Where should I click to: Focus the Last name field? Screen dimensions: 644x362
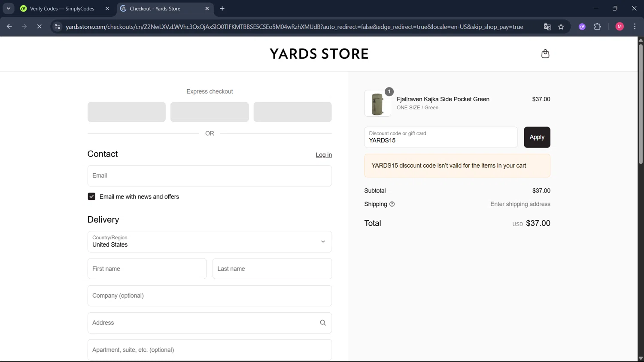tap(272, 269)
